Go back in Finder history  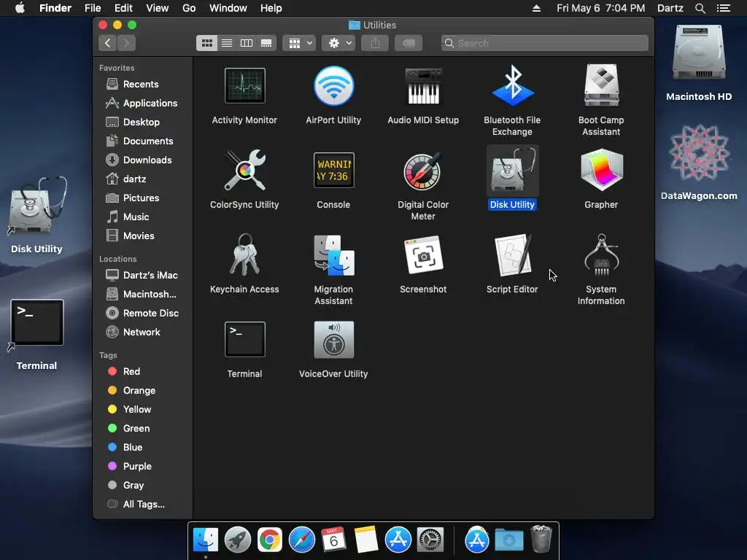108,43
